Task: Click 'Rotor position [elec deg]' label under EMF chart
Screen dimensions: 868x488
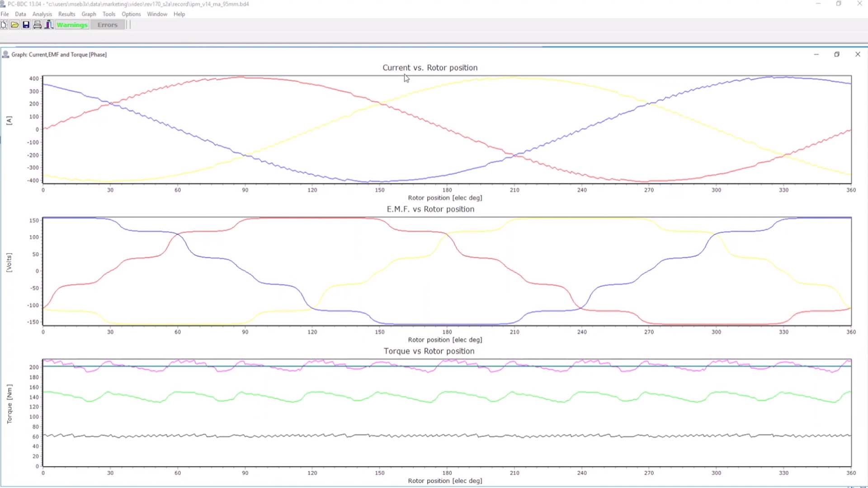Action: point(445,340)
